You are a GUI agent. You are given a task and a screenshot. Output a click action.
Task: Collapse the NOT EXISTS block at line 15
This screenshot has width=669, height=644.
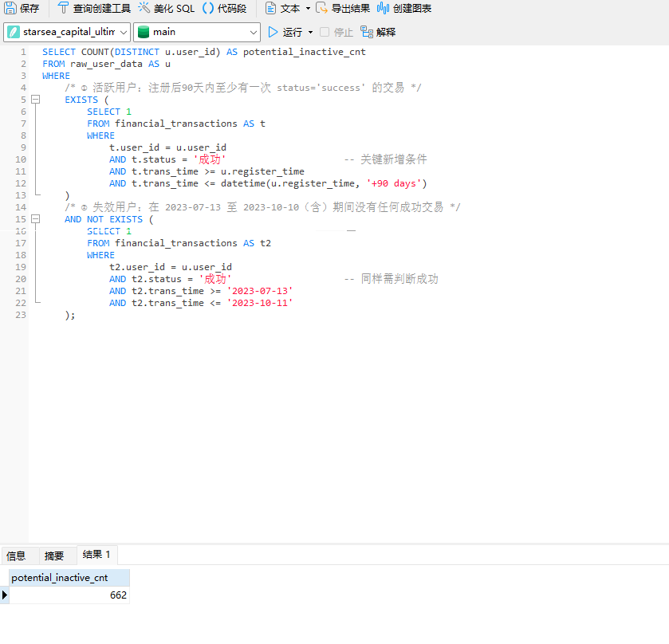point(35,219)
